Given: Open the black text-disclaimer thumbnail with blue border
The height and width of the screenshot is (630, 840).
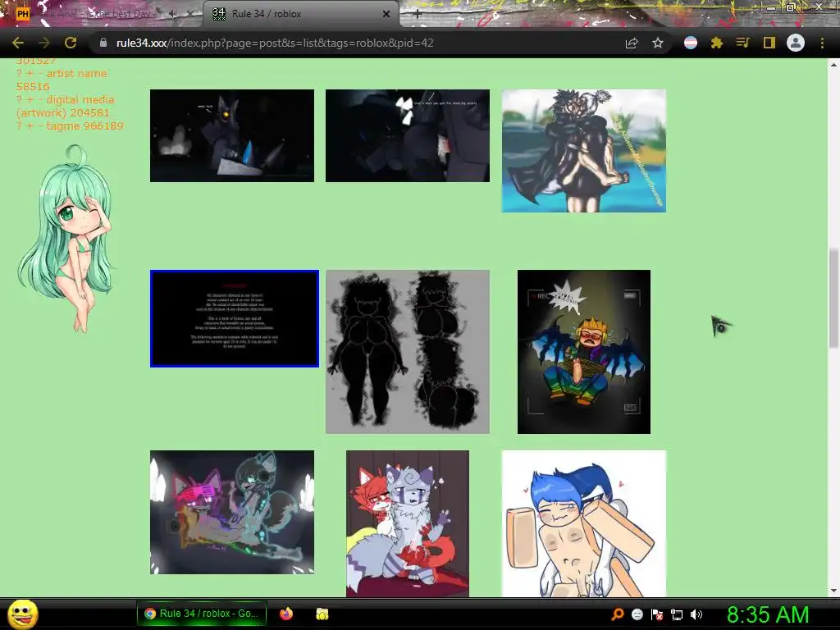Looking at the screenshot, I should pos(235,319).
